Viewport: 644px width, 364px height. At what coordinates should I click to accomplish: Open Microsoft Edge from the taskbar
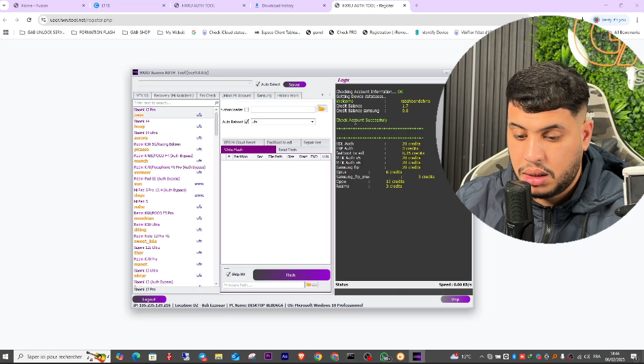tap(136, 357)
